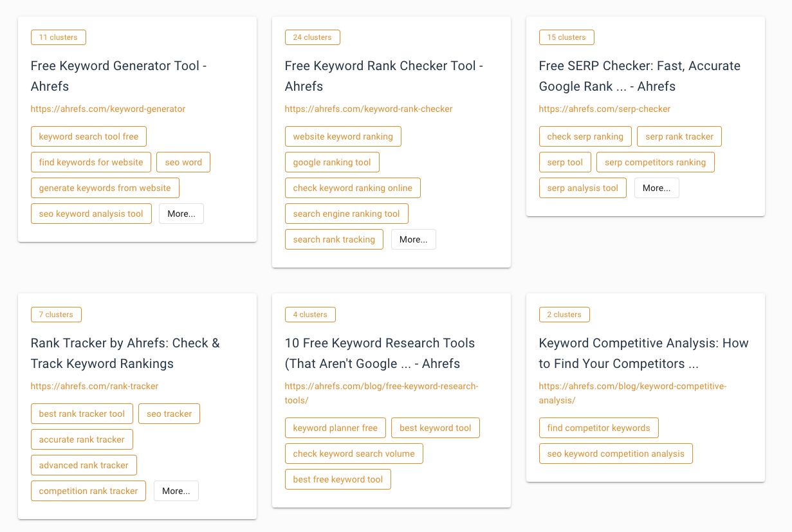The height and width of the screenshot is (532, 792).
Task: Select the 'keyword planner free' chip
Action: coord(335,427)
